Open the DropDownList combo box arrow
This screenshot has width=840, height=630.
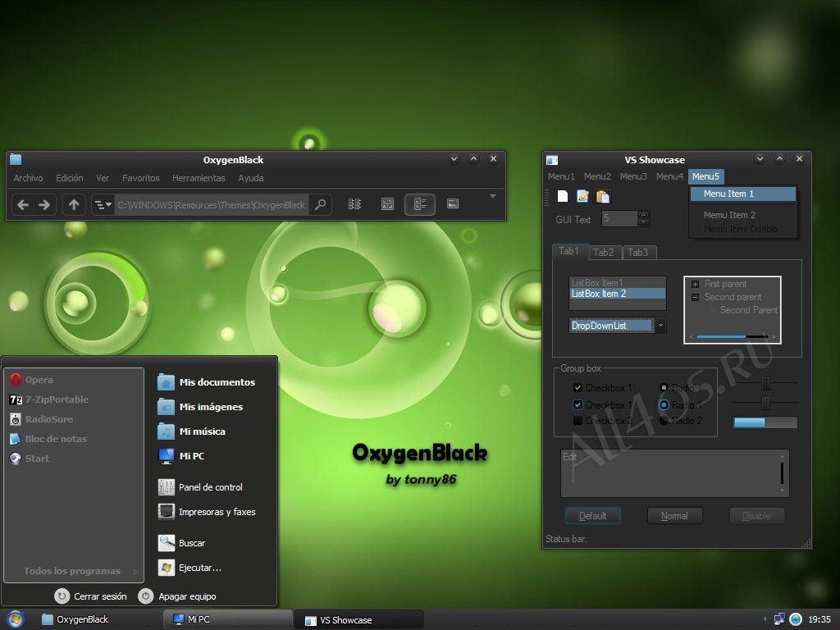660,325
